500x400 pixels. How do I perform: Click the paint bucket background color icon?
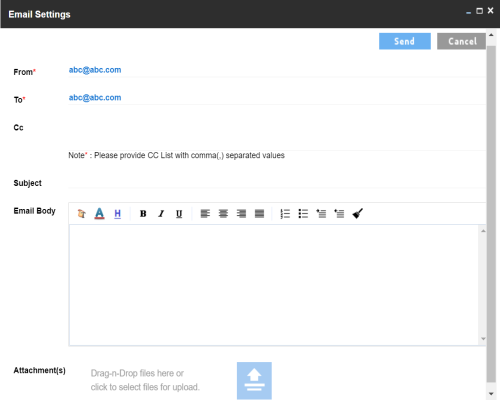click(x=81, y=213)
